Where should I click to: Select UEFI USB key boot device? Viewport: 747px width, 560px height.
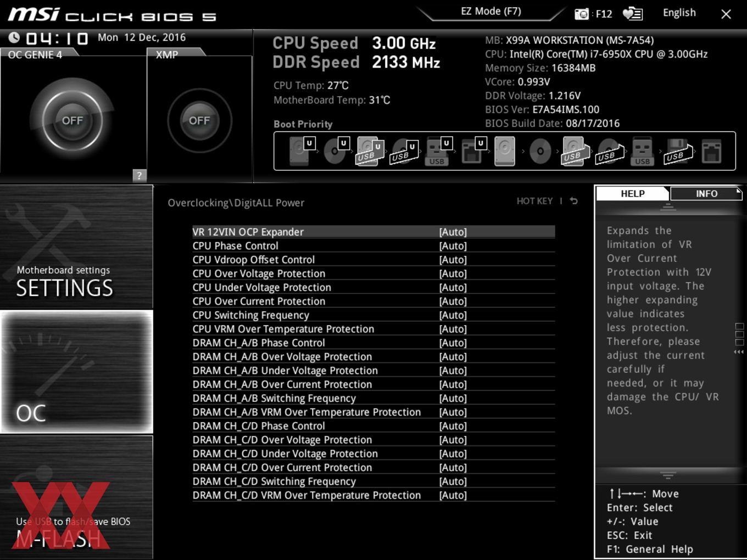[x=438, y=151]
